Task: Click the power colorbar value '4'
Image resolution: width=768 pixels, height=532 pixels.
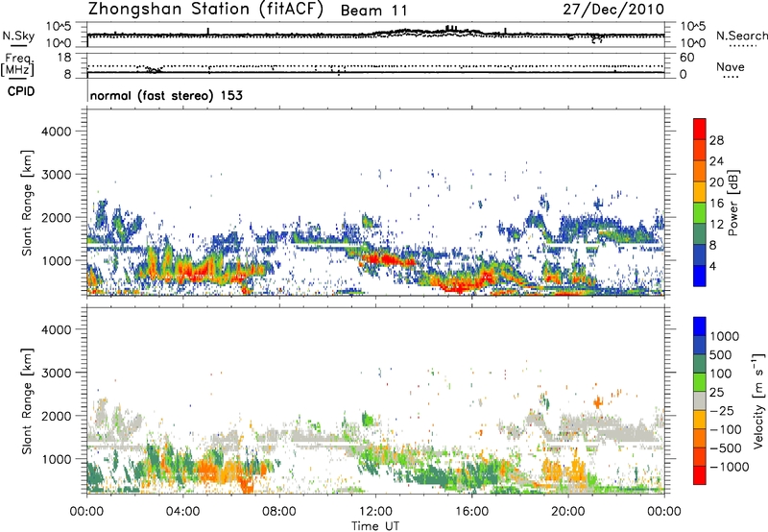Action: [712, 266]
